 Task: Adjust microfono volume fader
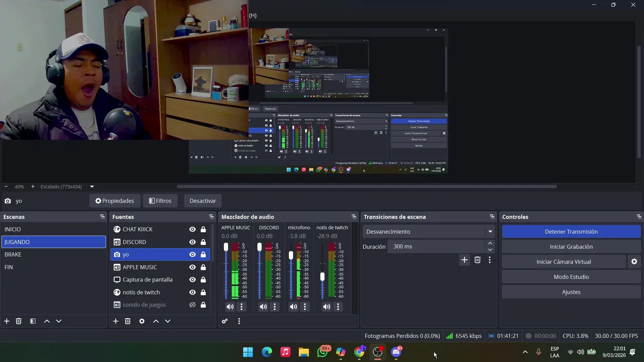click(291, 255)
